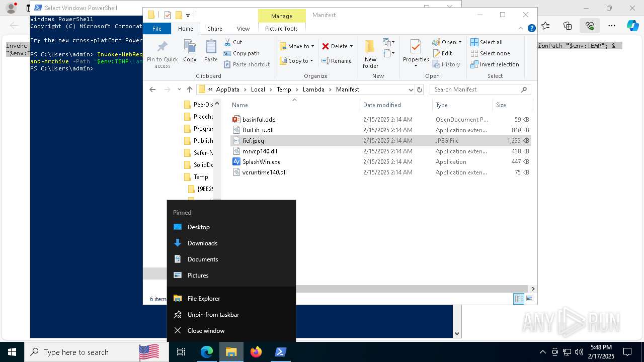
Task: Click the Search Manifest box
Action: [480, 89]
